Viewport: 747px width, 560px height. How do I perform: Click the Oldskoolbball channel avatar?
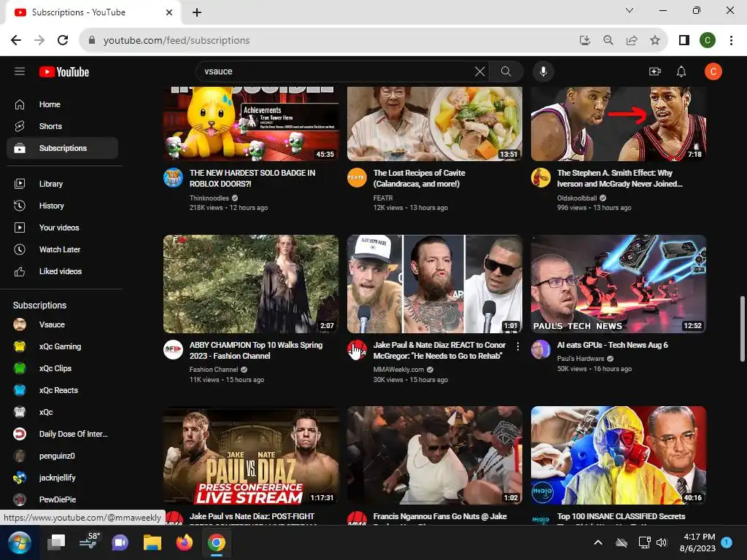pyautogui.click(x=541, y=178)
